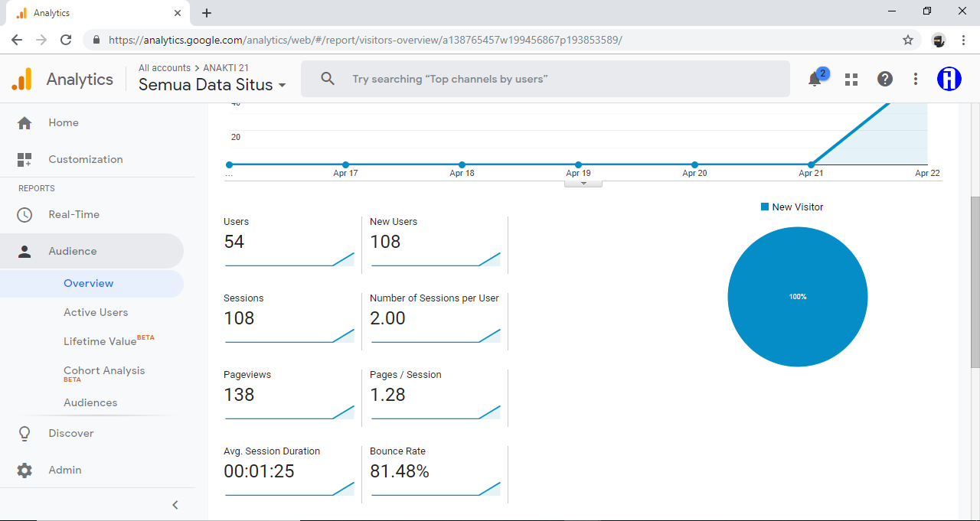Close the Analytics browser tab
This screenshot has width=980, height=521.
[178, 13]
